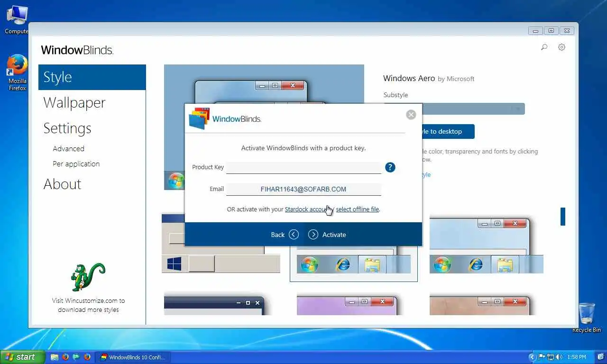Image resolution: width=607 pixels, height=364 pixels.
Task: Open the gear settings icon
Action: point(561,47)
